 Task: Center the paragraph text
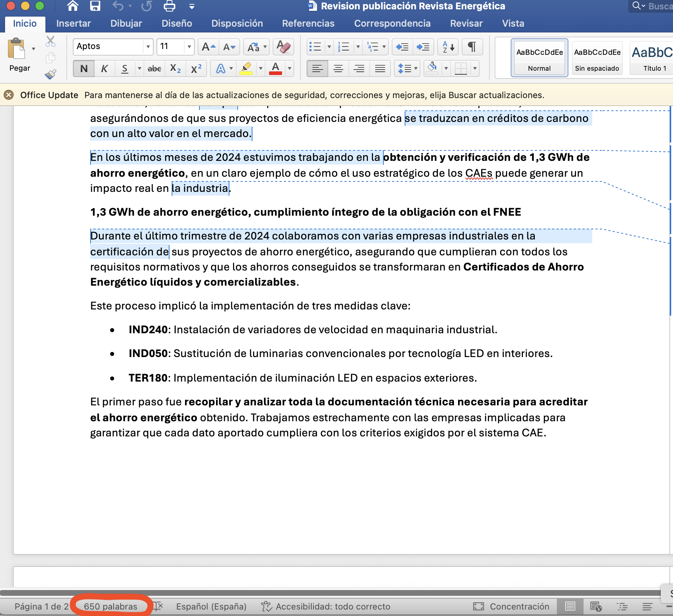(338, 69)
